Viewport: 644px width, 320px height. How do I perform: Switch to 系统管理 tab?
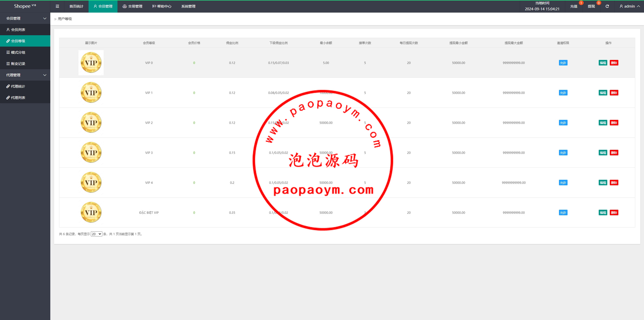pyautogui.click(x=188, y=6)
